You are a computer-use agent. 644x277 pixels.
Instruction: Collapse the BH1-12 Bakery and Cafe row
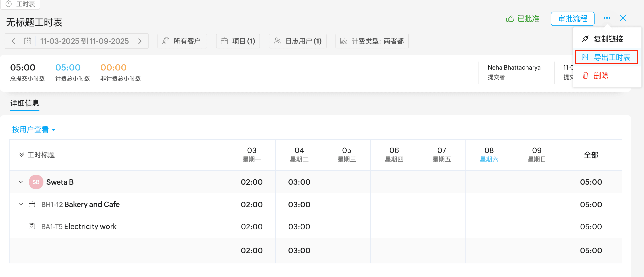pos(21,204)
